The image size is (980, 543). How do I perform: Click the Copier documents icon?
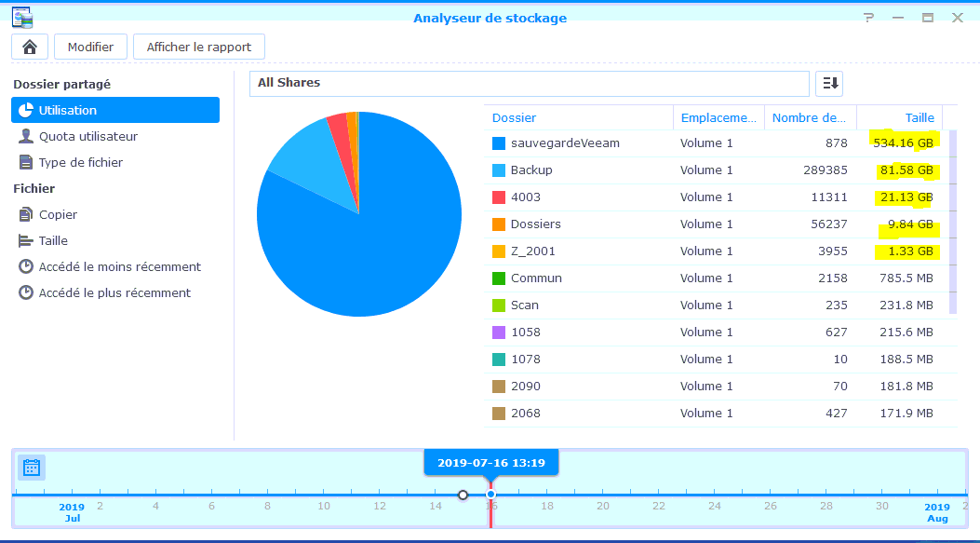26,214
